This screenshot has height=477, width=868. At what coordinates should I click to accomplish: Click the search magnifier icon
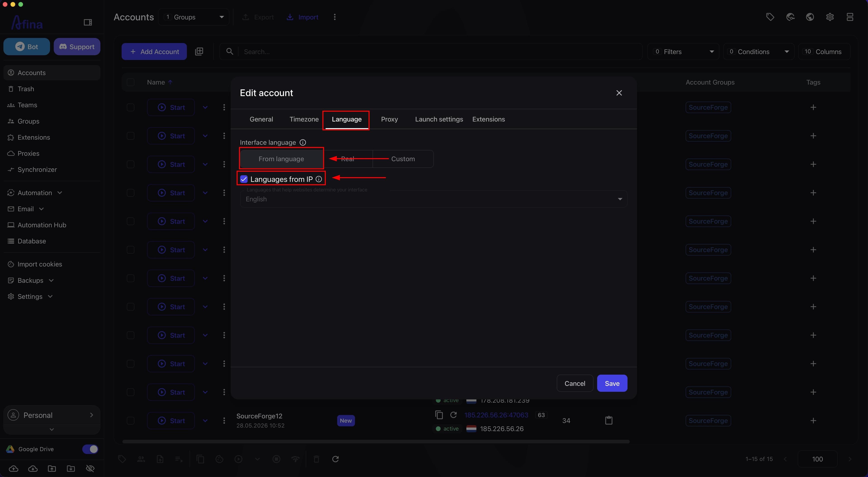[x=229, y=51]
